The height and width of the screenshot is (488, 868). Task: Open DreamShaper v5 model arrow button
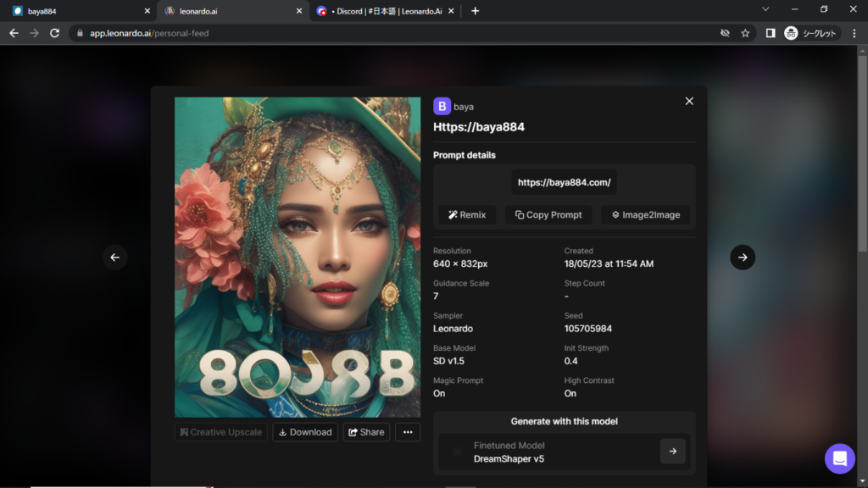672,452
